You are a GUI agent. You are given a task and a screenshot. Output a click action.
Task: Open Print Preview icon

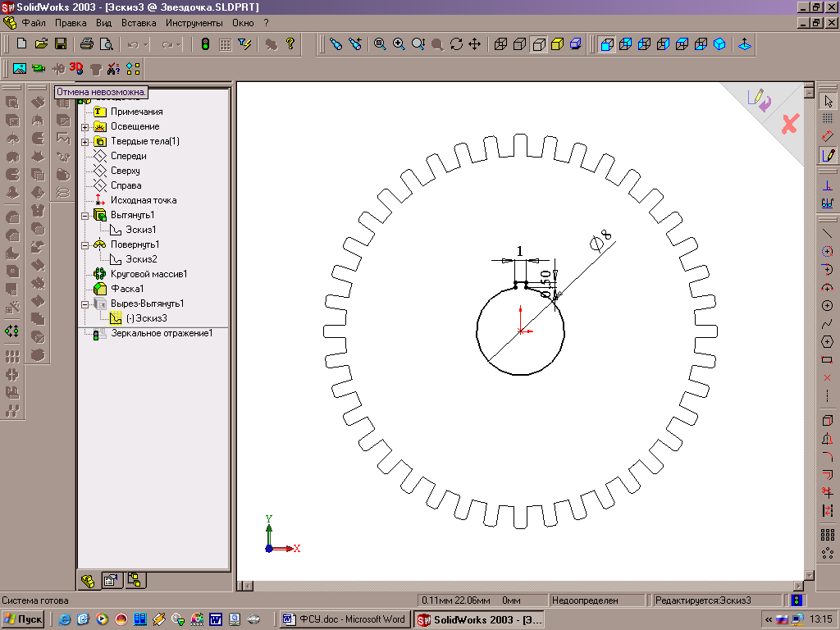(106, 44)
